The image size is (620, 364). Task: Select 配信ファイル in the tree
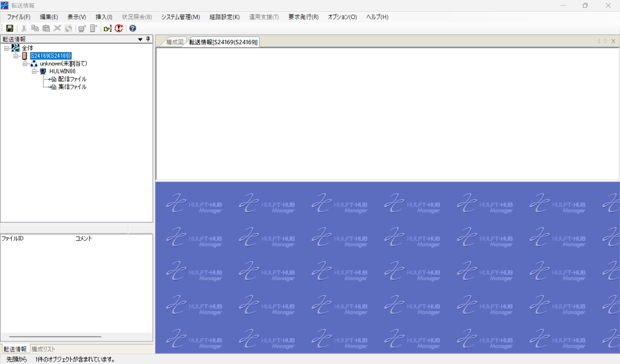[72, 79]
